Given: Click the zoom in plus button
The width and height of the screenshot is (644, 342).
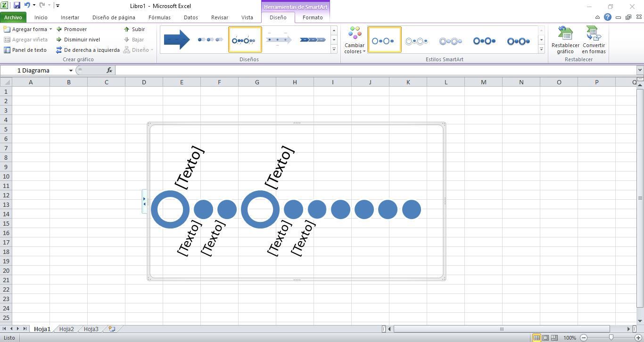Looking at the screenshot, I should (638, 338).
